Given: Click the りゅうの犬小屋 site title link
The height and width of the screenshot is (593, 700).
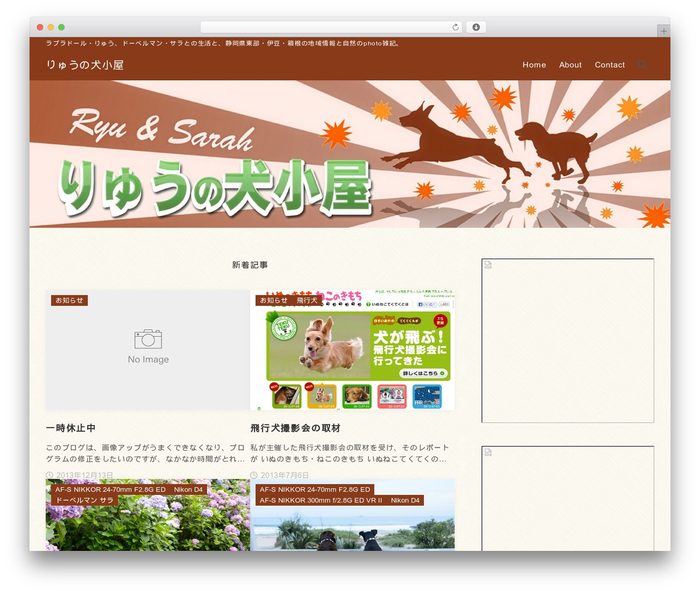Looking at the screenshot, I should [x=85, y=65].
